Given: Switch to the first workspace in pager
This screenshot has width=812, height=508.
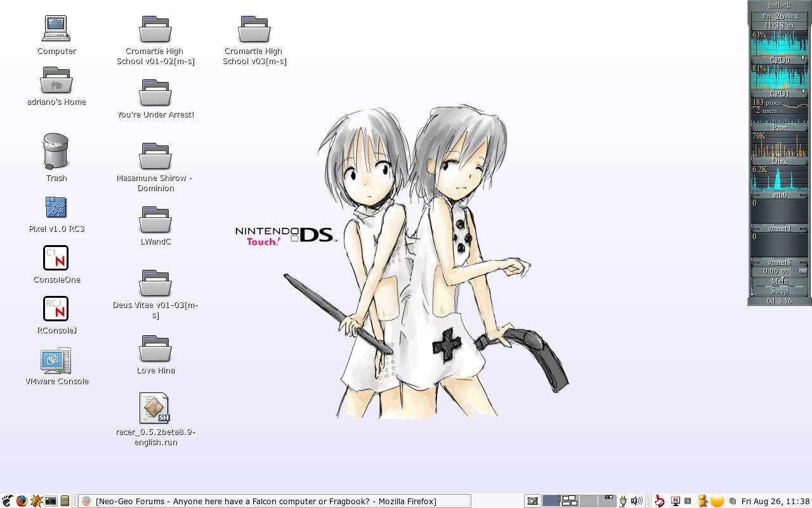Looking at the screenshot, I should pyautogui.click(x=551, y=501).
